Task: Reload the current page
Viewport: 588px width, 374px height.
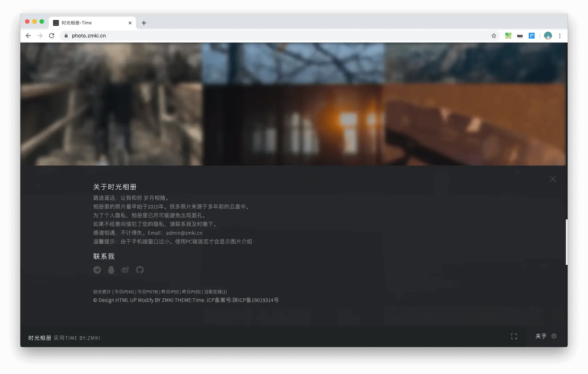Action: coord(52,36)
